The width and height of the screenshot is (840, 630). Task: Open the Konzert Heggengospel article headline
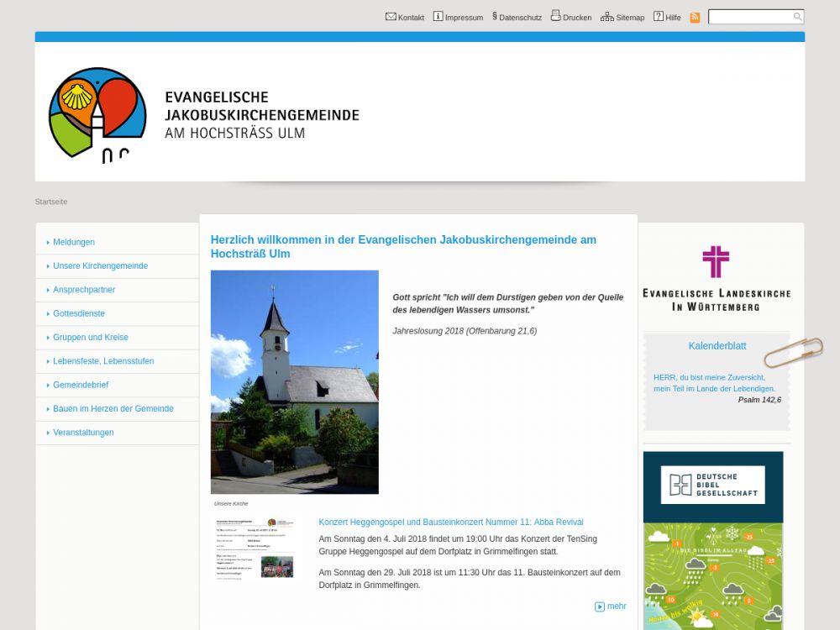451,522
